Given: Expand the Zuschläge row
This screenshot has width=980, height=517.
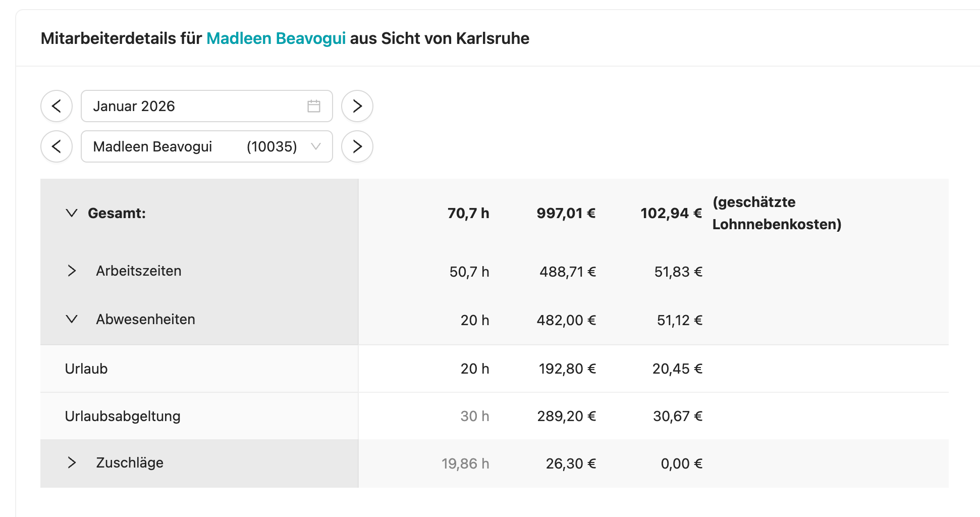Looking at the screenshot, I should pos(72,462).
